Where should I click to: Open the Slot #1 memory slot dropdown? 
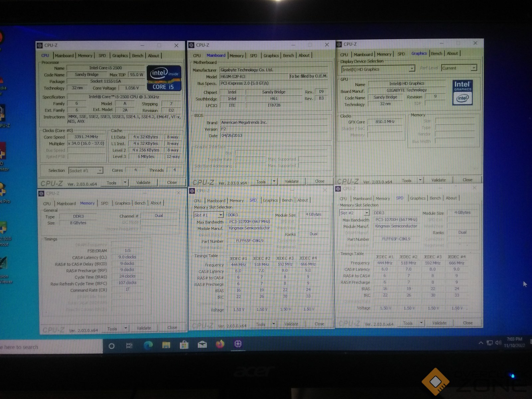coord(208,215)
